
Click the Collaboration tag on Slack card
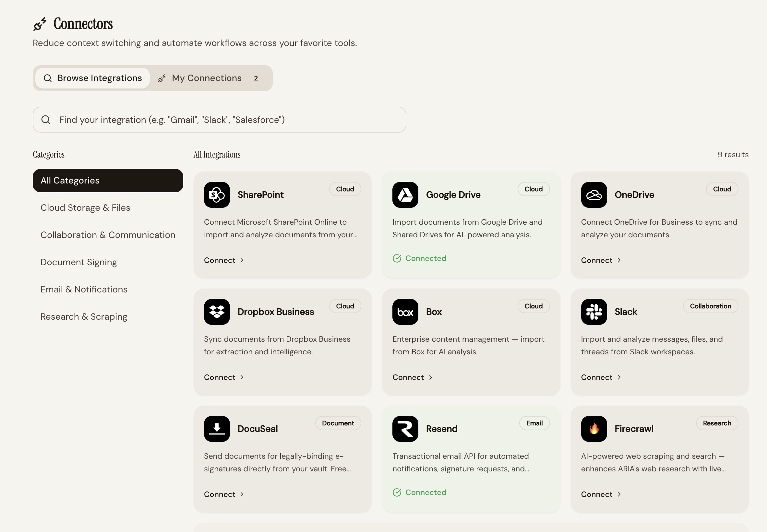click(x=710, y=306)
